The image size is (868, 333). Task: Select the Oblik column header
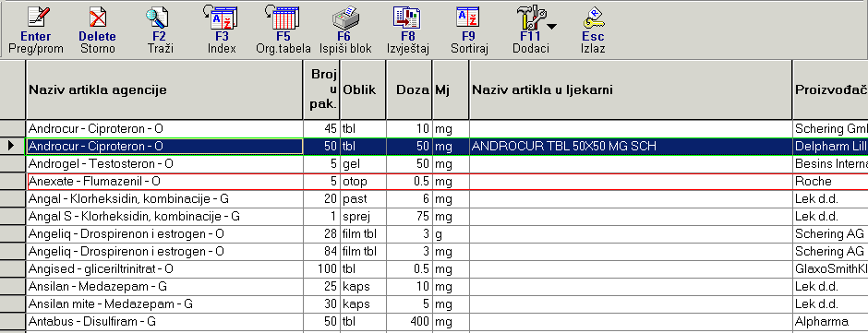(363, 89)
